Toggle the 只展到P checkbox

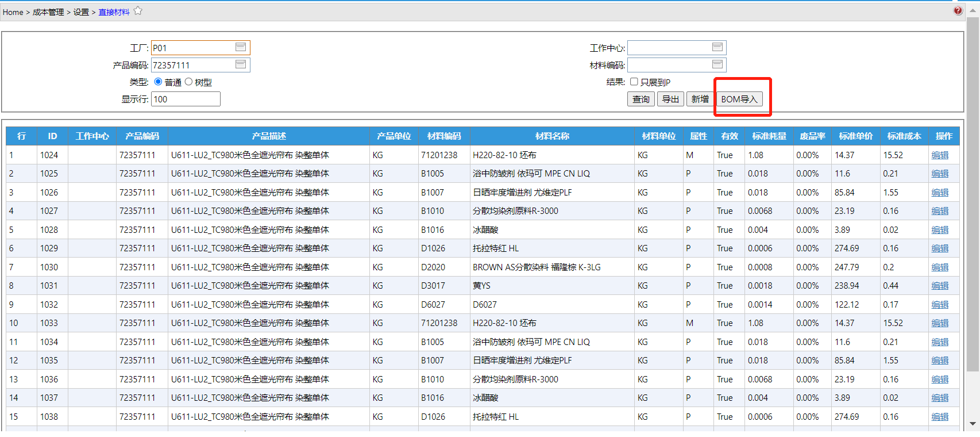point(634,82)
